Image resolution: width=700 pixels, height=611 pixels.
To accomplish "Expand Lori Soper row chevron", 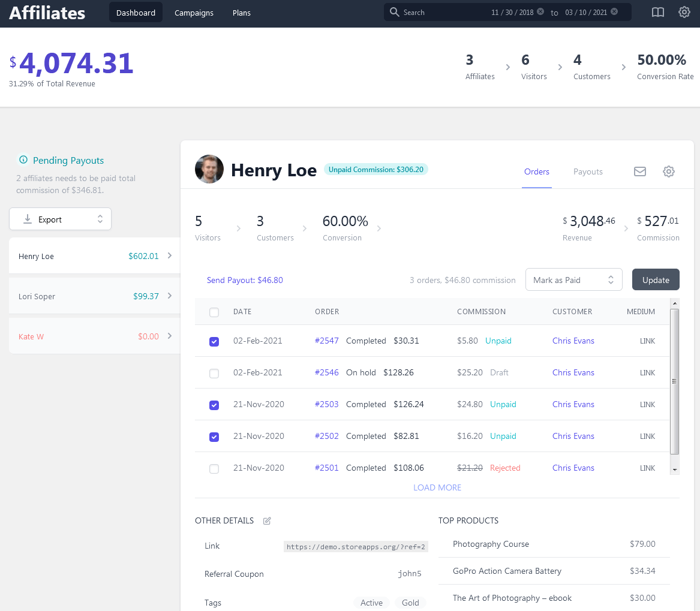I will click(170, 296).
